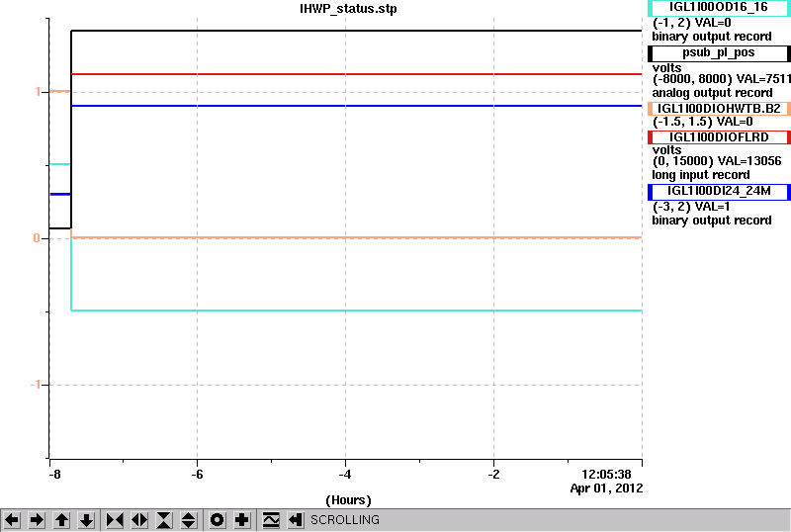
Task: Expand the value axis (outward-pointing vertical triangles)
Action: click(x=189, y=520)
